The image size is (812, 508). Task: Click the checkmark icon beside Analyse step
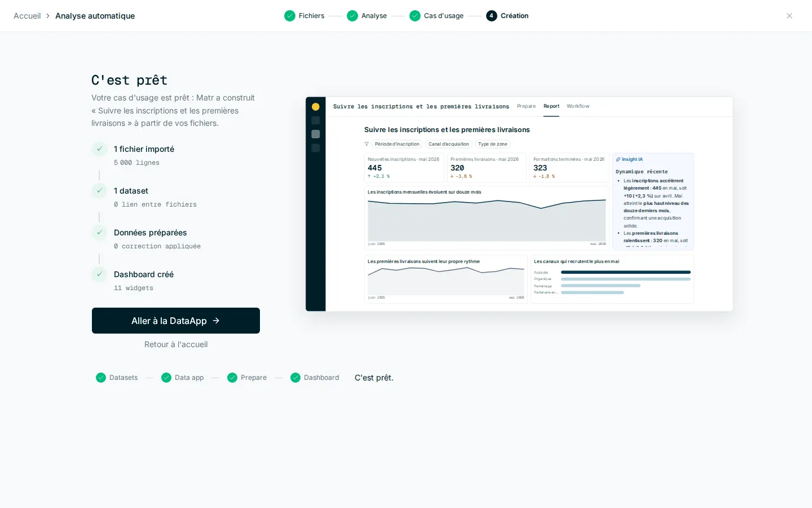click(352, 16)
